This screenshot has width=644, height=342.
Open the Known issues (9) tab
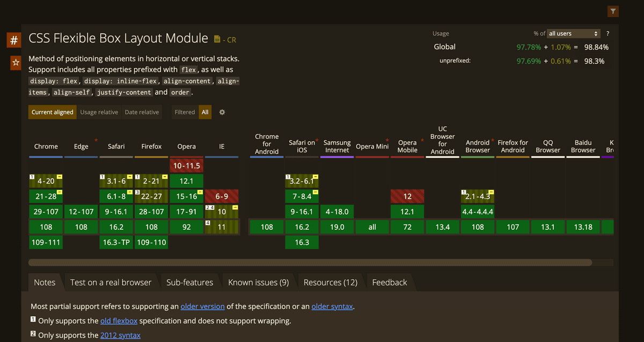coord(258,282)
